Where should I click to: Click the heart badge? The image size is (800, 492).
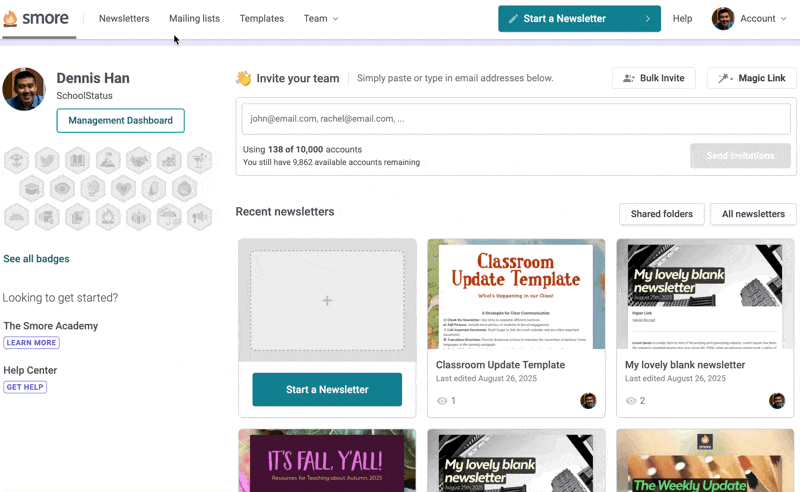tap(123, 188)
